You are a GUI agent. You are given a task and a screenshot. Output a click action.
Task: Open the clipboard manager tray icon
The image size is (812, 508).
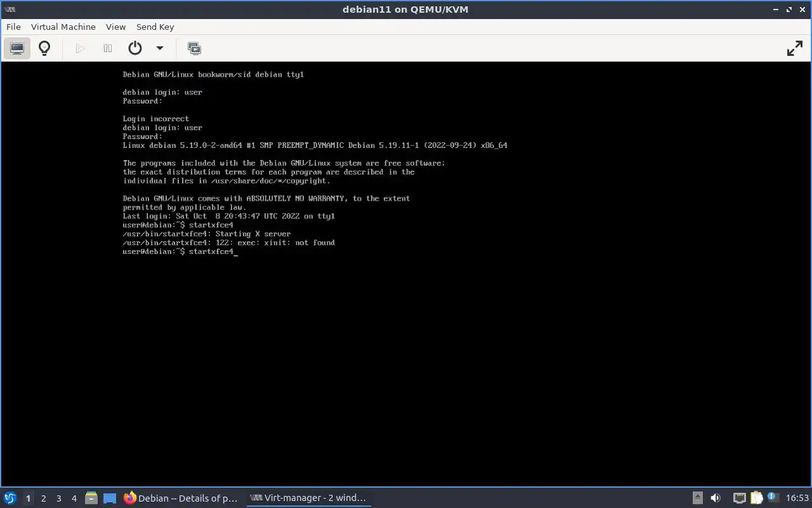(x=756, y=498)
